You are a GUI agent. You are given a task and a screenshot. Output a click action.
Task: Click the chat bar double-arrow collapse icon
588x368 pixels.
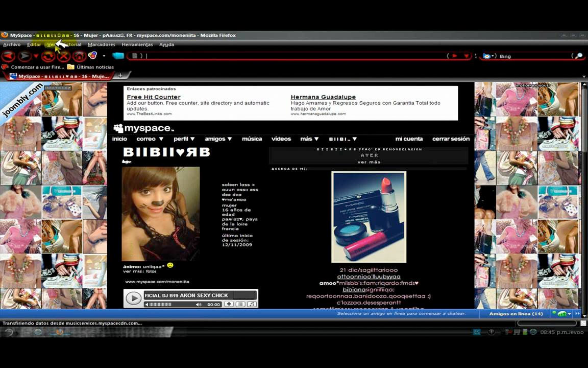tap(577, 313)
